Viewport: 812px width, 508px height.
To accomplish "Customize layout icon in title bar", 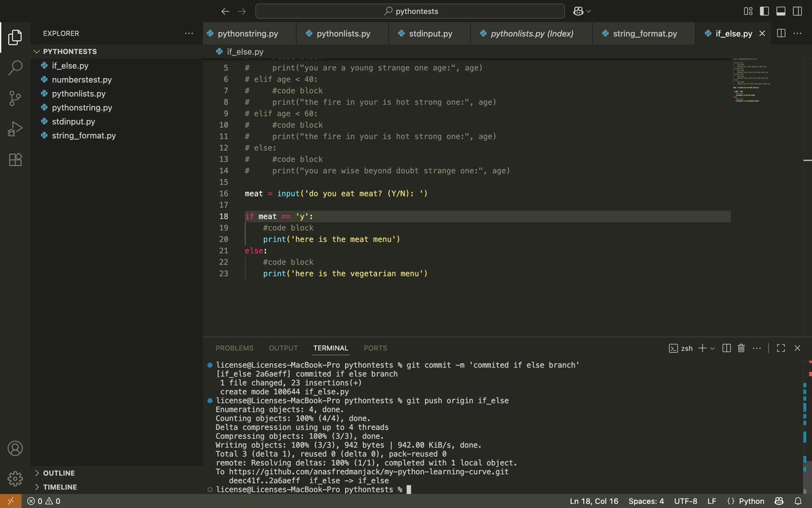I will pyautogui.click(x=748, y=11).
